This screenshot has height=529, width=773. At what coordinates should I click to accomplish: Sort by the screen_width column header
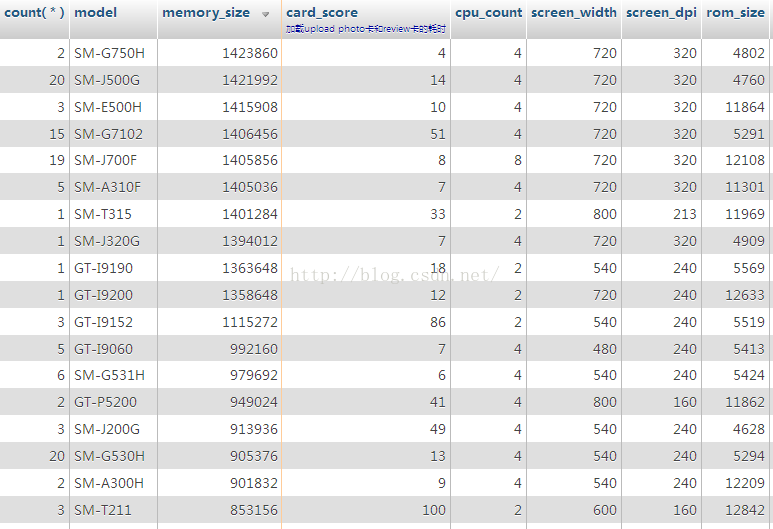[574, 13]
